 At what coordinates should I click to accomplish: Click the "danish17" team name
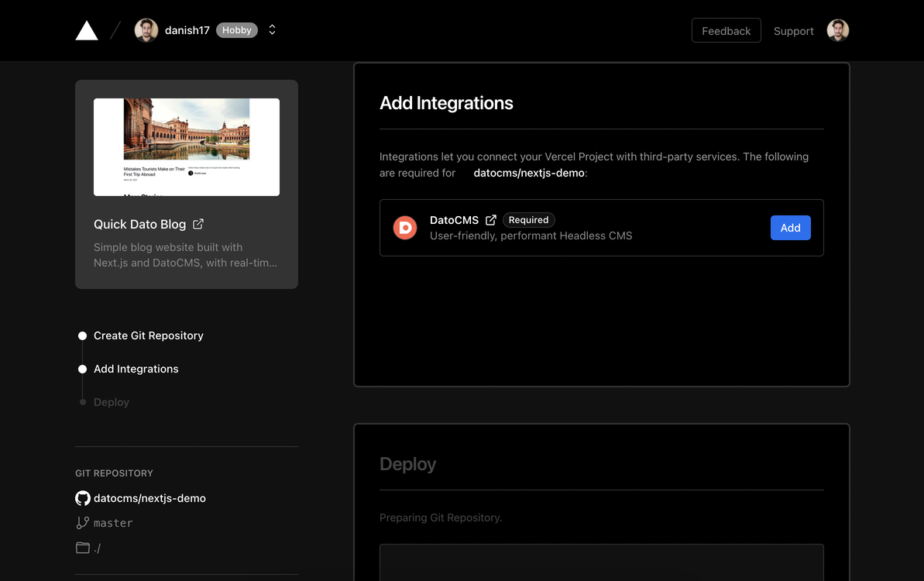pos(187,31)
